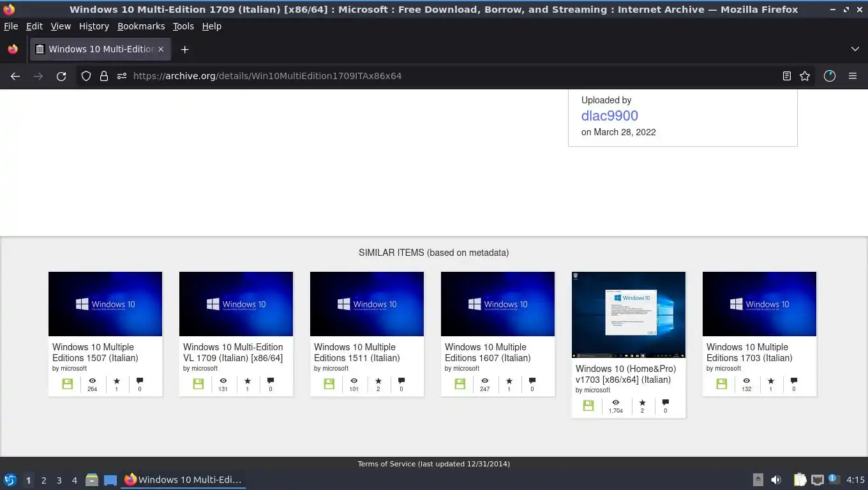The image size is (868, 490).
Task: Click views eye icon showing 132
Action: pyautogui.click(x=747, y=381)
